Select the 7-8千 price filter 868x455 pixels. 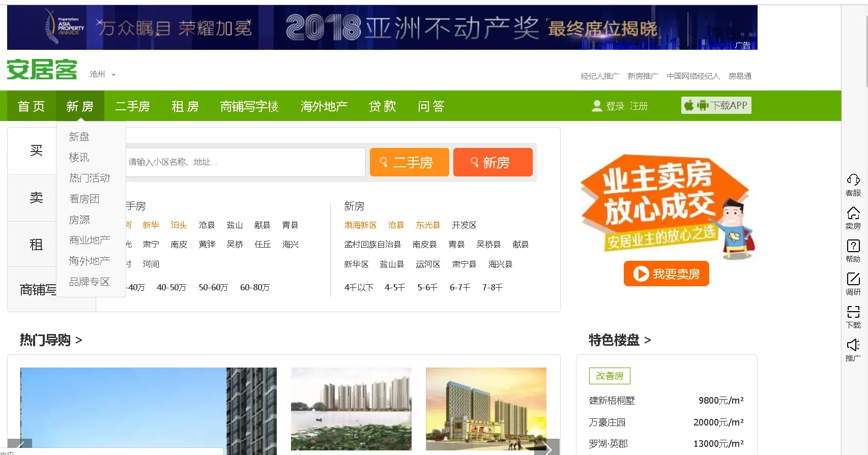pos(493,288)
